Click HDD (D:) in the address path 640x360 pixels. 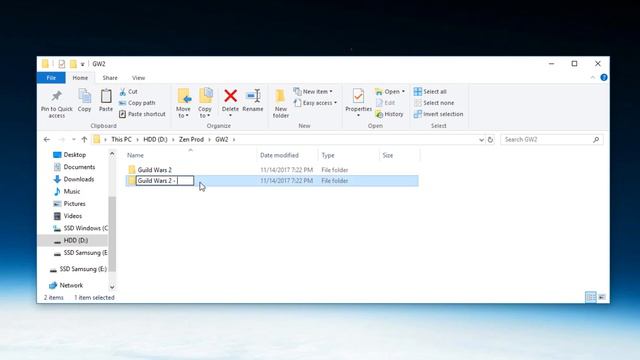(155, 140)
